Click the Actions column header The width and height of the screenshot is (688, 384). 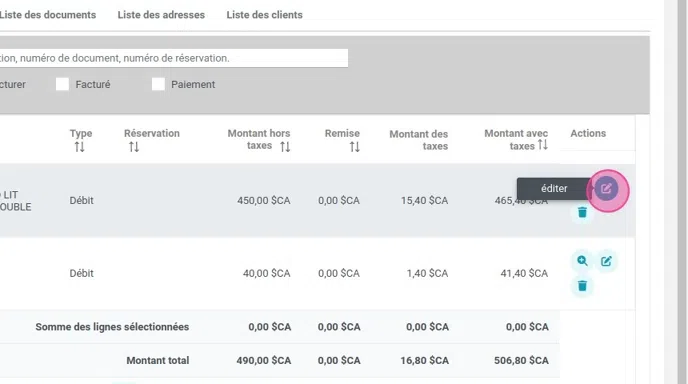click(x=588, y=133)
